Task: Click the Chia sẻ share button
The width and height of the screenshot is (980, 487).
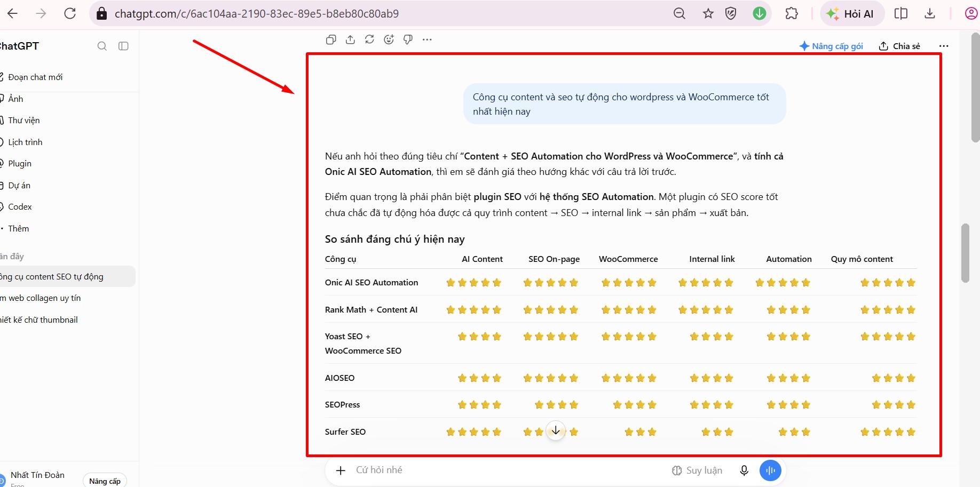Action: 900,46
